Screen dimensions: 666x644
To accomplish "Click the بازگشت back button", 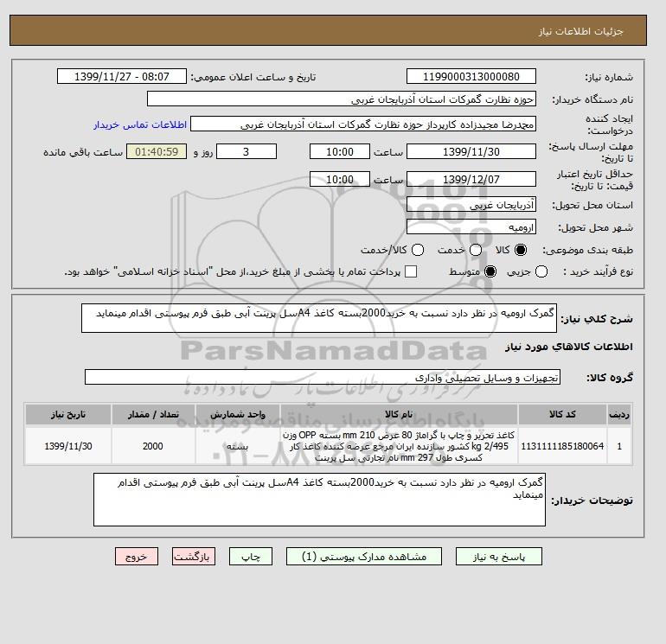I will click(194, 557).
